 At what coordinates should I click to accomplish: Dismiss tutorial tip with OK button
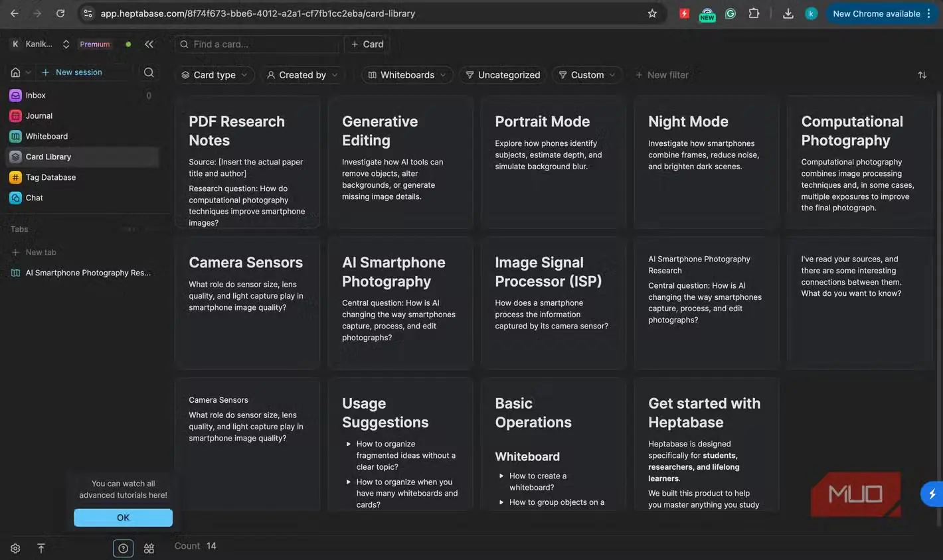pyautogui.click(x=123, y=518)
